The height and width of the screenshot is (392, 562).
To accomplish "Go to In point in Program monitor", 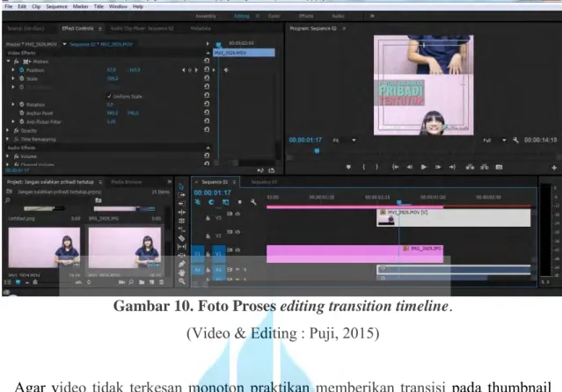I will (x=395, y=167).
